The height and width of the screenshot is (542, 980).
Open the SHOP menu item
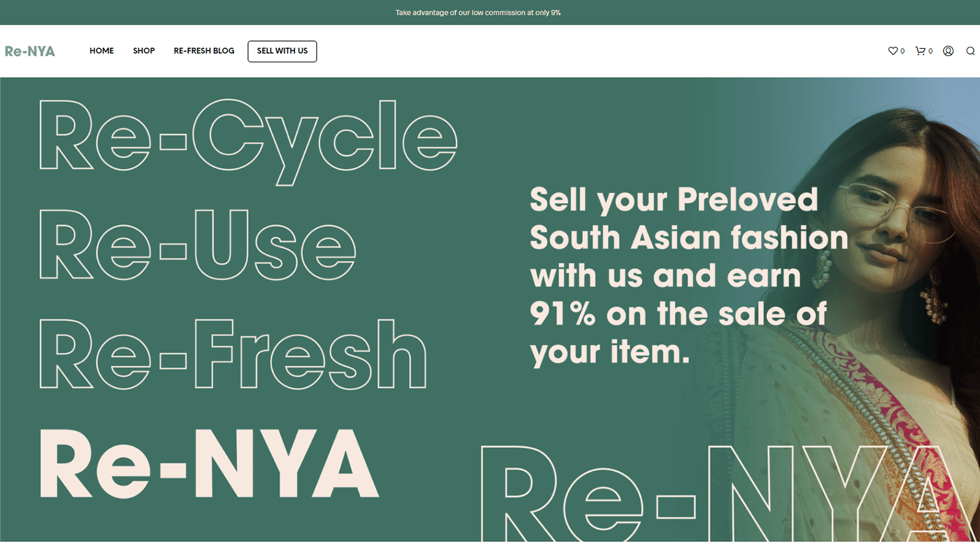[x=144, y=51]
